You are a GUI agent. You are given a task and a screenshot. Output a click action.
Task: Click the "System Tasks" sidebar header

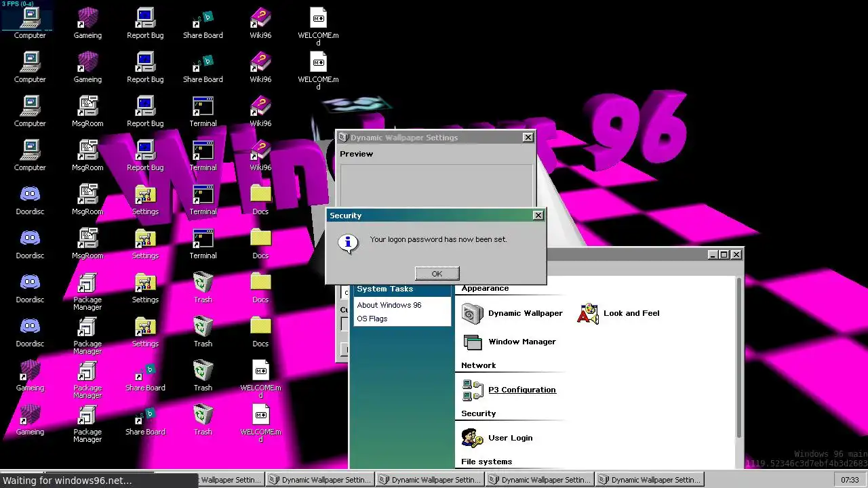tap(384, 289)
